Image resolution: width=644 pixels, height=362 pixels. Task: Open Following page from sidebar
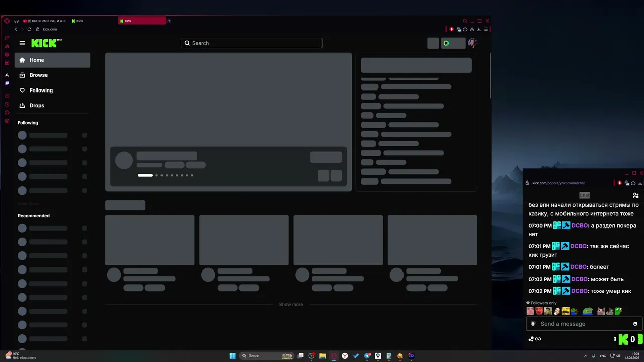[x=52, y=90]
